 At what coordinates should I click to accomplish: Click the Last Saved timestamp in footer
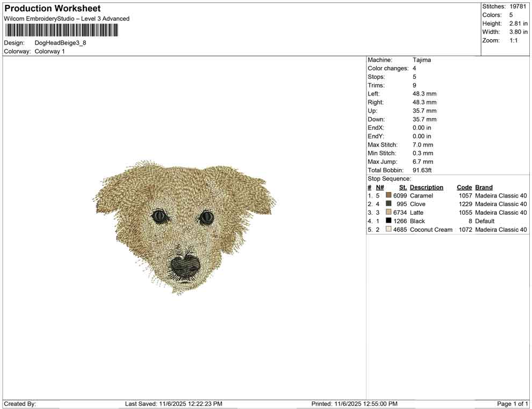click(174, 404)
